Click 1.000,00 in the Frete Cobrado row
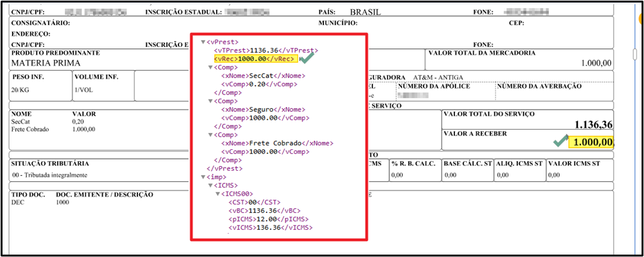 tap(84, 129)
